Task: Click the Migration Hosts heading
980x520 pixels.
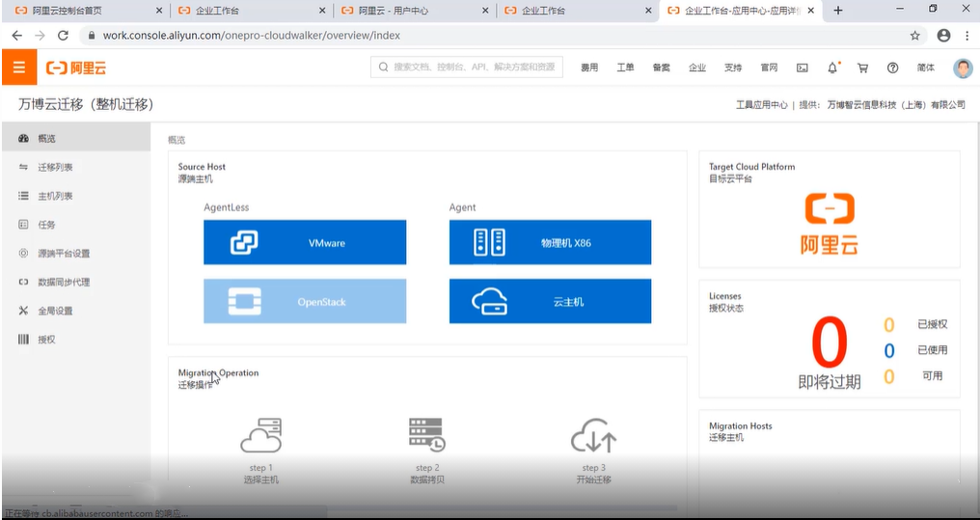Action: 741,426
